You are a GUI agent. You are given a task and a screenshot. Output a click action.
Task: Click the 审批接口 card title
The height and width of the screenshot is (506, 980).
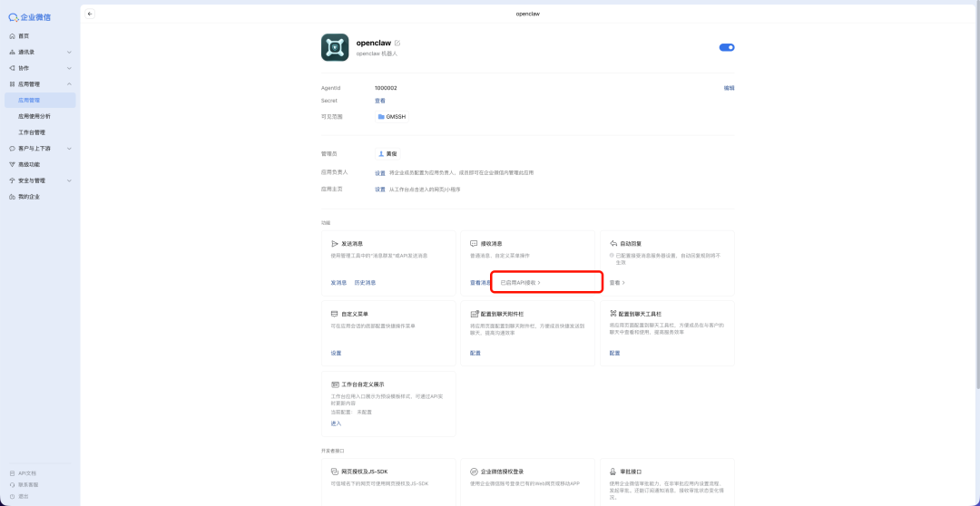click(630, 472)
